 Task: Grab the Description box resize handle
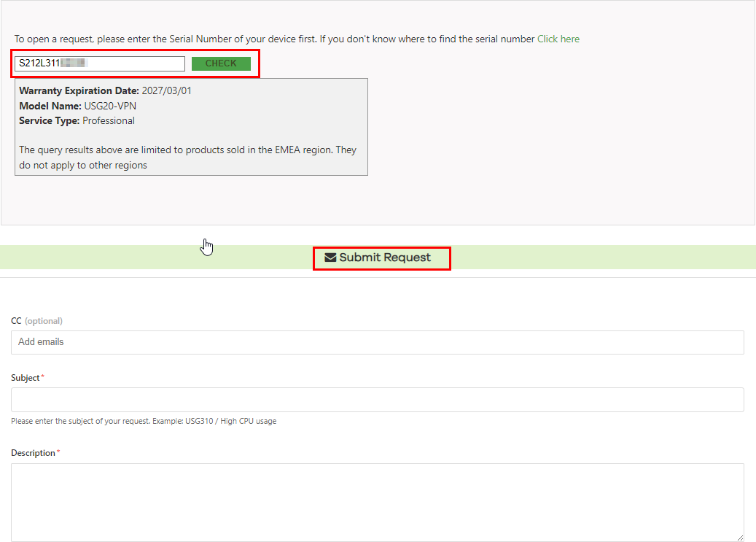tap(739, 537)
